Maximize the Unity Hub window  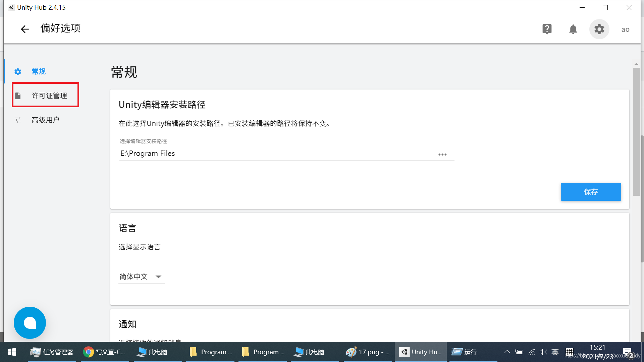[x=605, y=7]
